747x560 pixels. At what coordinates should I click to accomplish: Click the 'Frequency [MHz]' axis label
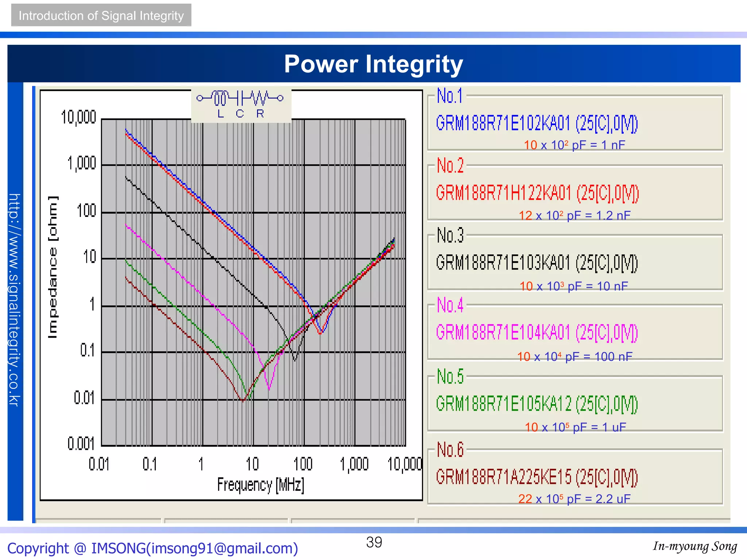261,485
